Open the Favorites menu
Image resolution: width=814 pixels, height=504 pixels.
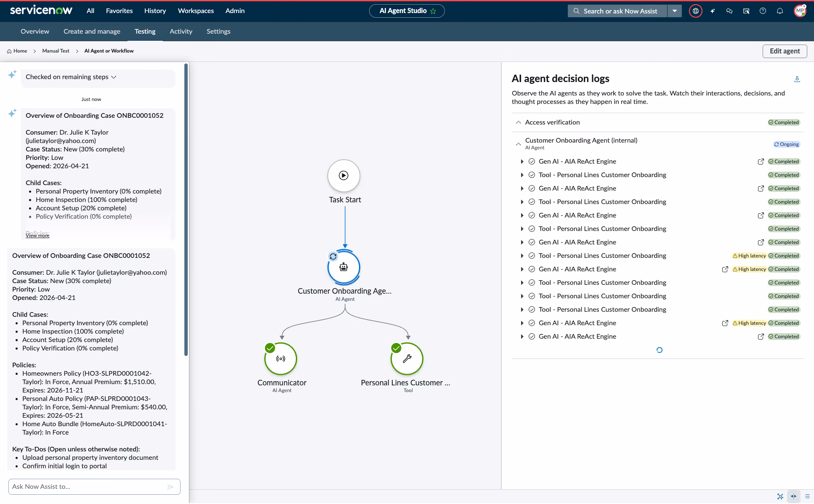point(119,11)
